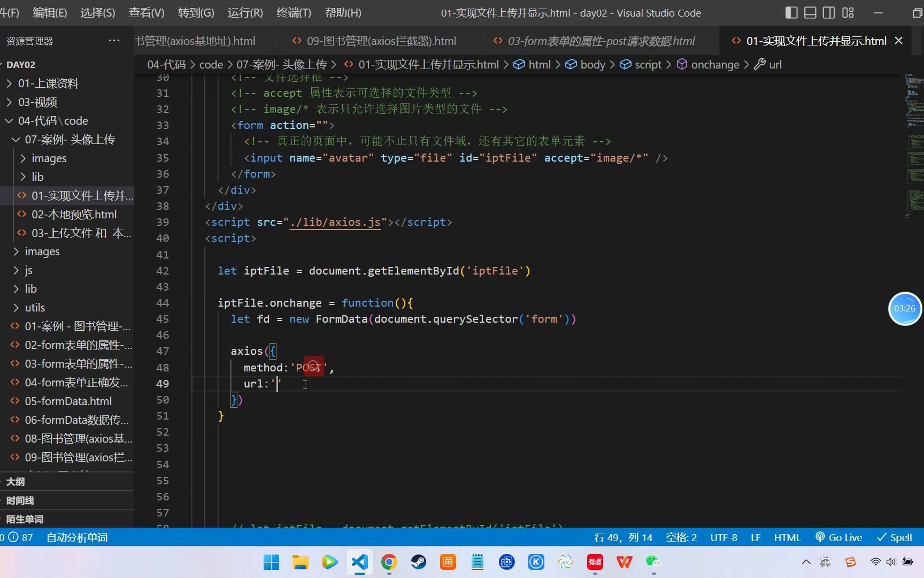This screenshot has height=578, width=924.
Task: Click breadcrumb onchange symbol
Action: (x=708, y=65)
